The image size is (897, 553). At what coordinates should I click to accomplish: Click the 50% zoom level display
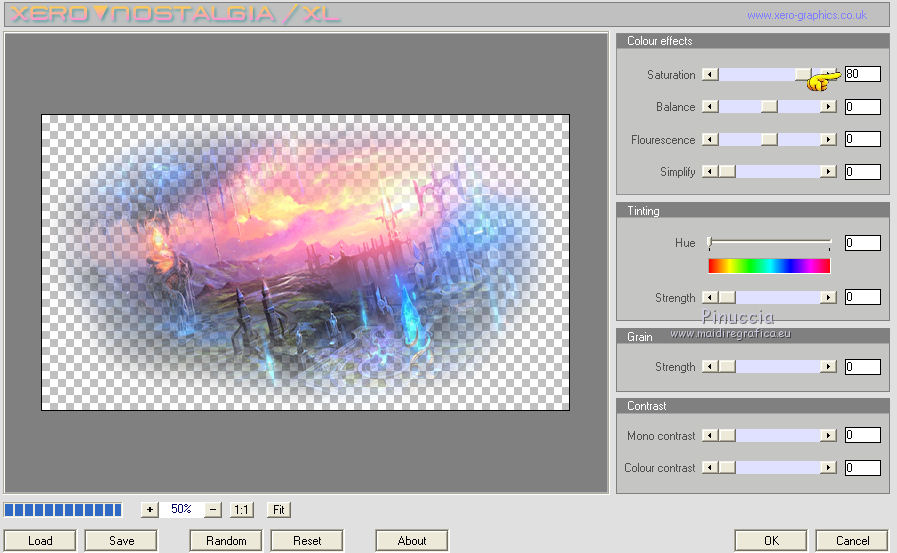point(181,509)
